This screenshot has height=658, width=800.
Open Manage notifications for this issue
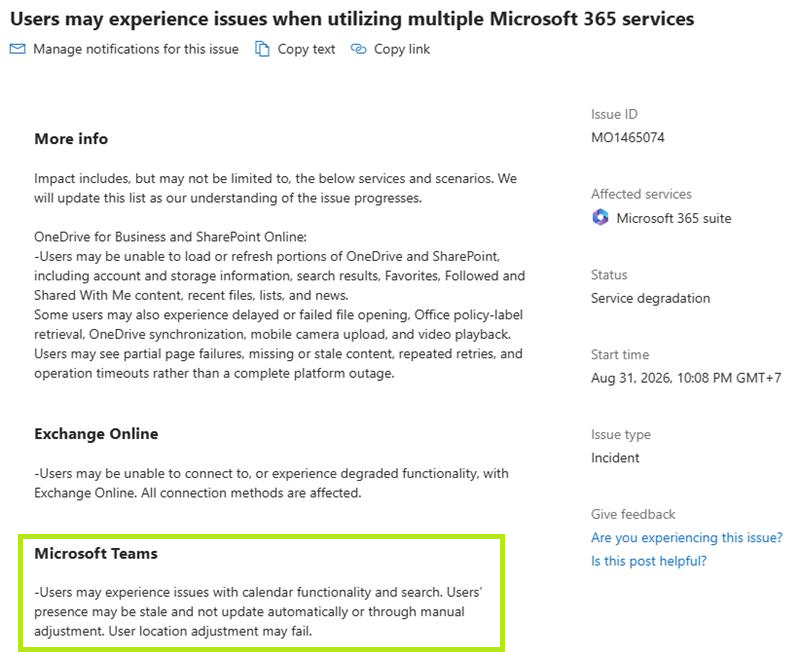pyautogui.click(x=136, y=49)
